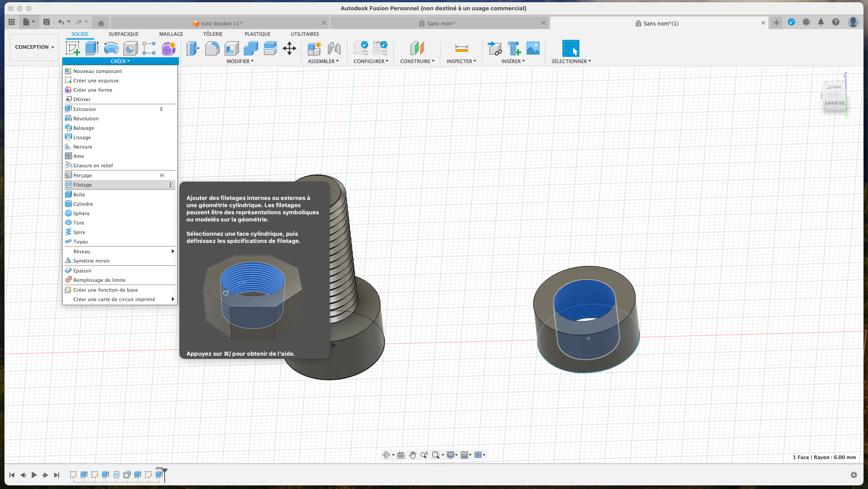Click the Create Form purple icon
Image resolution: width=868 pixels, height=489 pixels.
pyautogui.click(x=169, y=48)
